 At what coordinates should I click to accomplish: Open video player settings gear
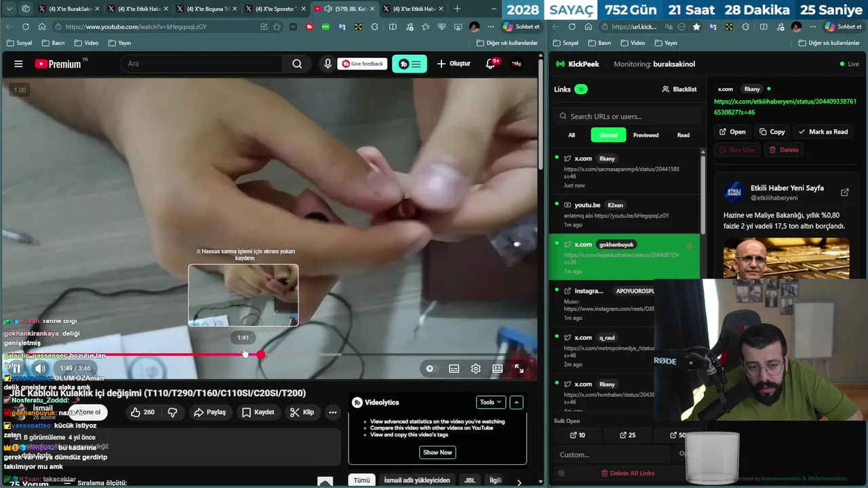(475, 369)
